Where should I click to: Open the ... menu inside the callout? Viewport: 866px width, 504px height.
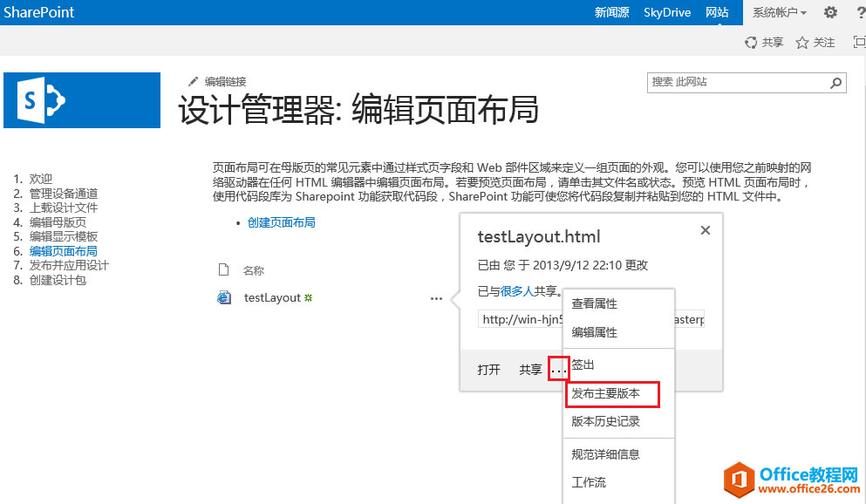pos(557,368)
